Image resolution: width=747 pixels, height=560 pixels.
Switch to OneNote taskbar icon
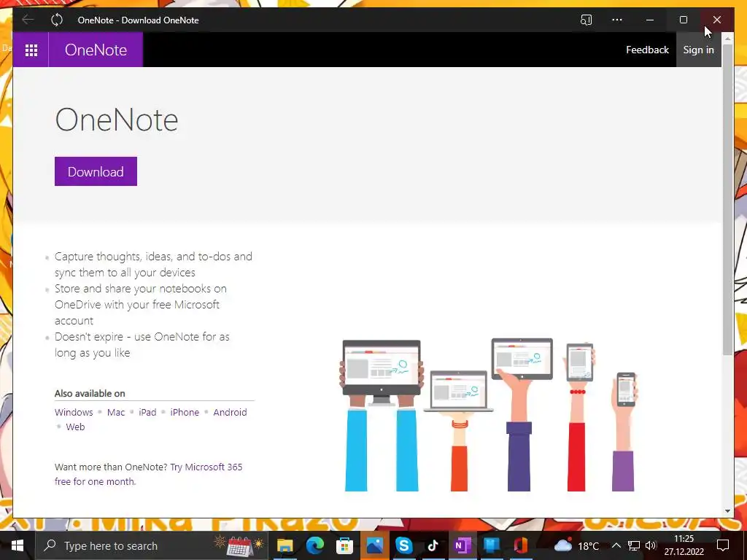462,545
